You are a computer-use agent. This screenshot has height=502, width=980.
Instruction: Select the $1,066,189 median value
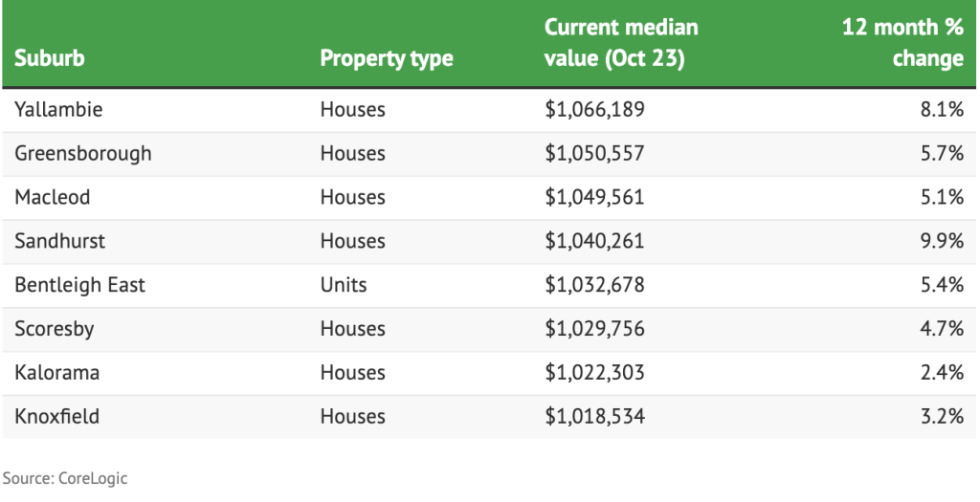point(594,110)
